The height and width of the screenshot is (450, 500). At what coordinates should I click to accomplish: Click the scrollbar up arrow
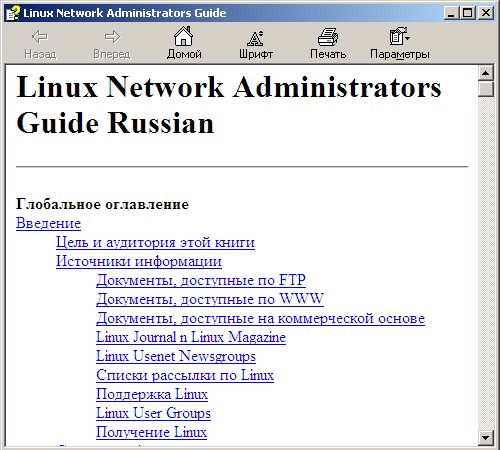coord(485,73)
